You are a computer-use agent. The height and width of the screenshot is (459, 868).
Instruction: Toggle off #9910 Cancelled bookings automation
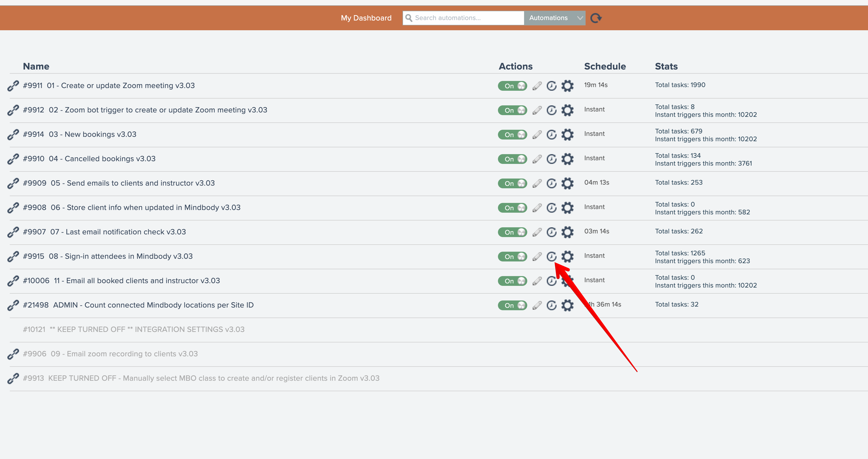click(512, 159)
